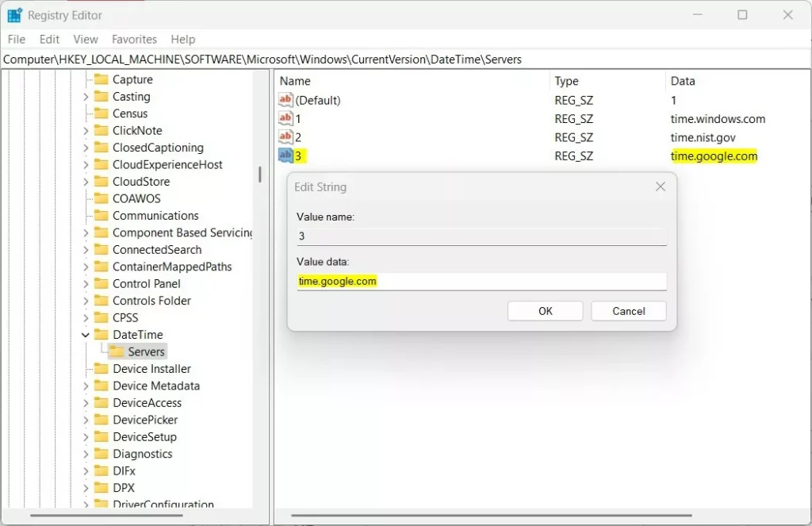Select the time.nist.gov data cell

click(703, 137)
